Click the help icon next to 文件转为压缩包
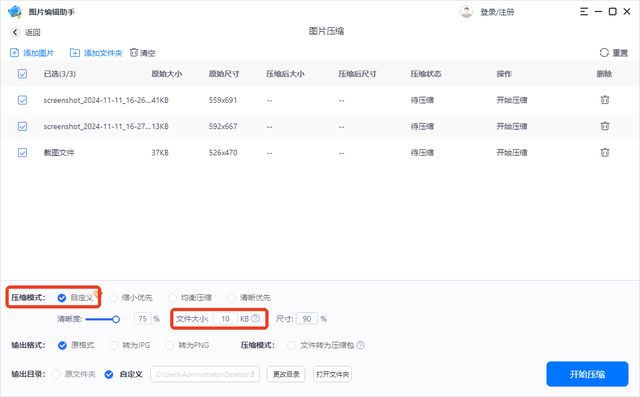 click(360, 345)
